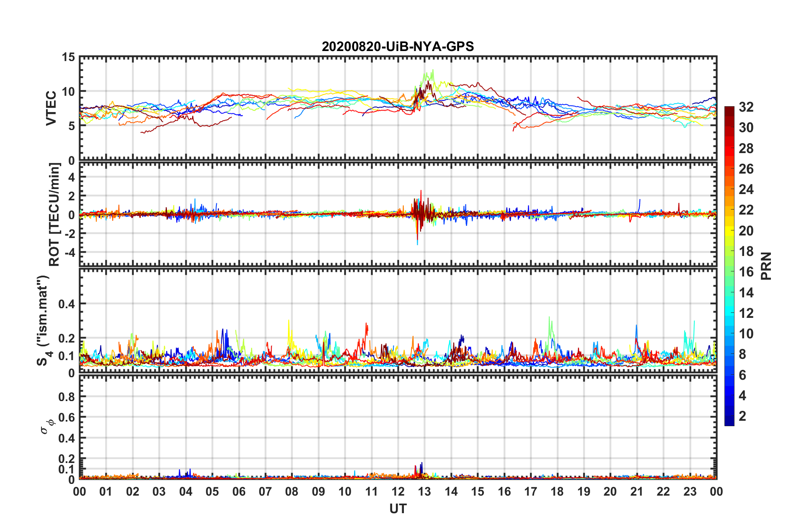Viewport: 796px width, 532px height.
Task: Click UT axis tick label 05
Action: coord(212,491)
